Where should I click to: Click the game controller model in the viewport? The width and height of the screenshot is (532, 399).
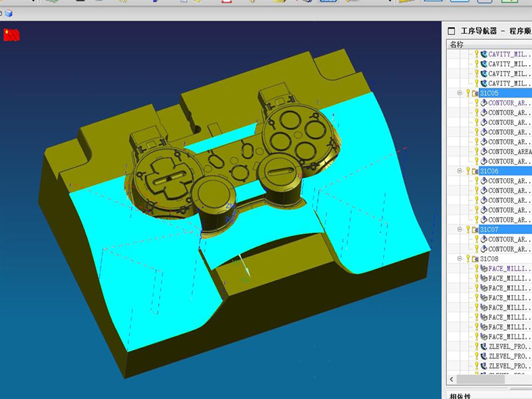coord(219,160)
